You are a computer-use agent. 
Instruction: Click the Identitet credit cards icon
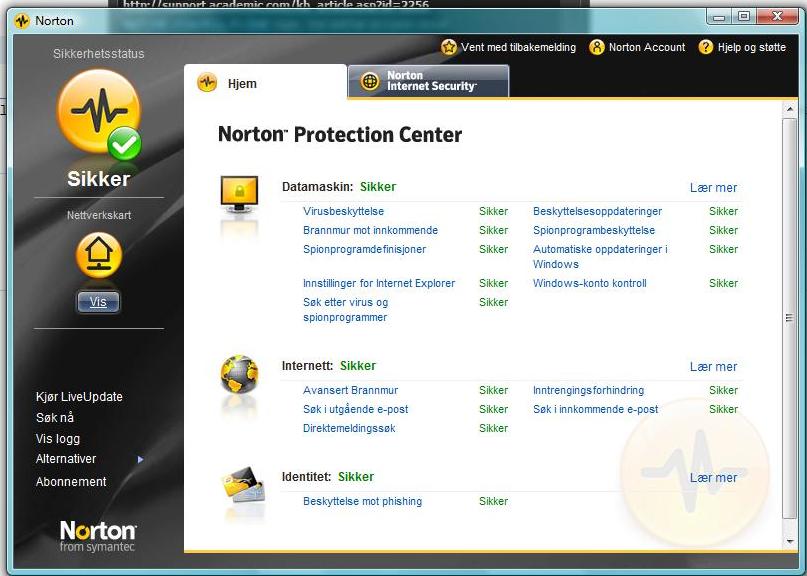click(244, 485)
